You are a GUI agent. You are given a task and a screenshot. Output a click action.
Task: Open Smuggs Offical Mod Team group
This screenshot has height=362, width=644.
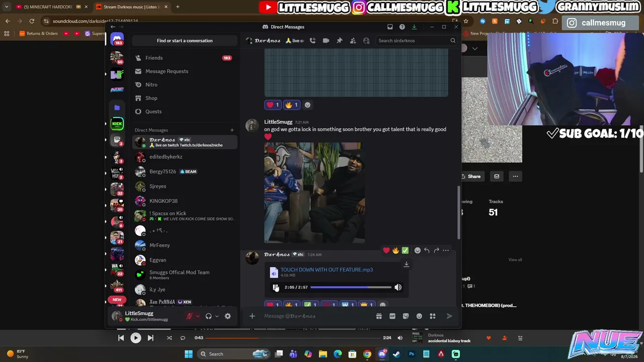click(184, 275)
